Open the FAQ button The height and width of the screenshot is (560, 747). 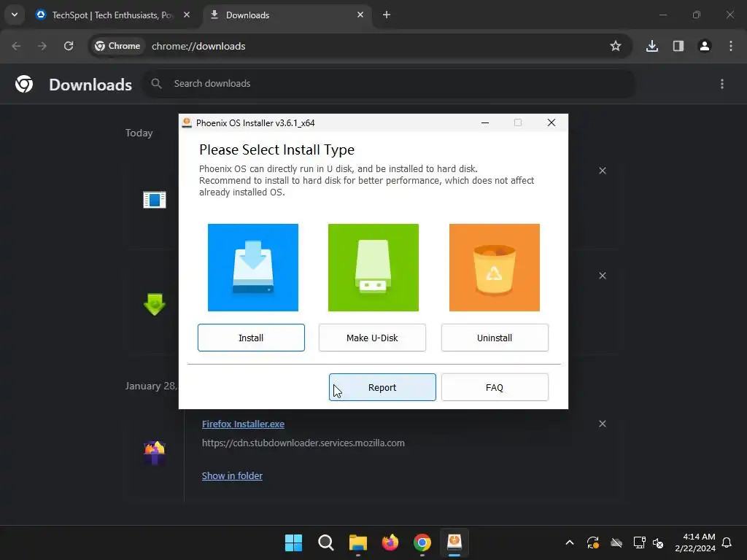[x=495, y=387]
